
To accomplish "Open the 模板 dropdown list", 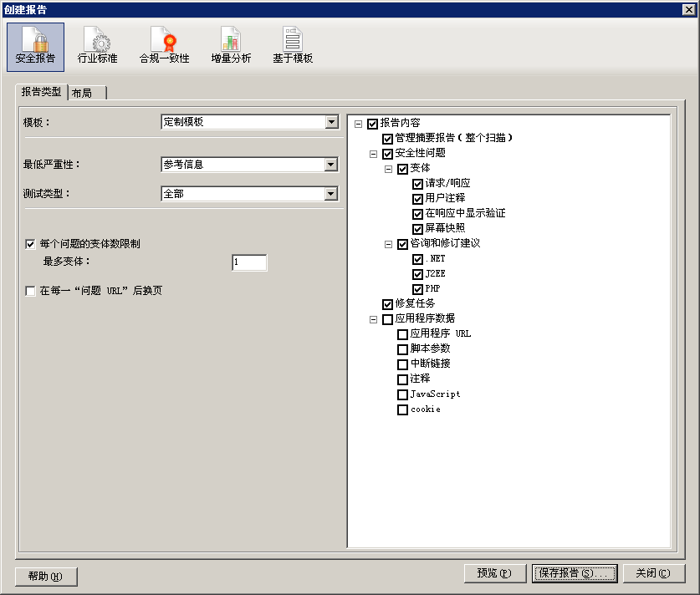I will pyautogui.click(x=331, y=122).
